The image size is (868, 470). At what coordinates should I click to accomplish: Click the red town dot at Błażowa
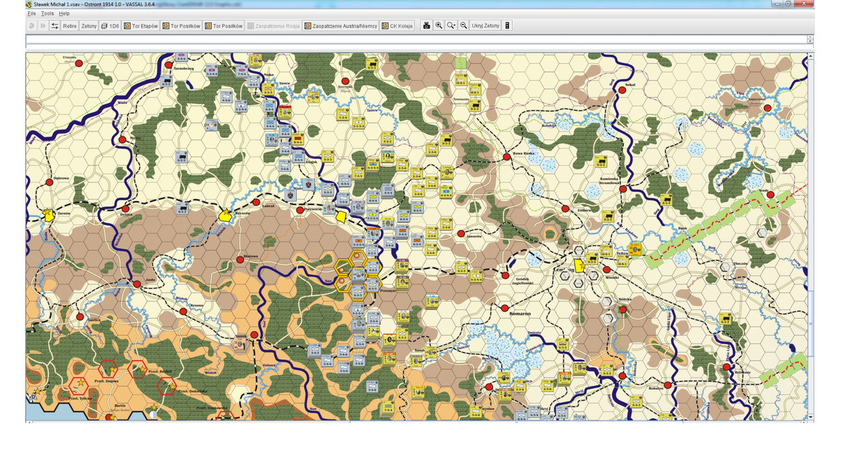click(x=239, y=259)
